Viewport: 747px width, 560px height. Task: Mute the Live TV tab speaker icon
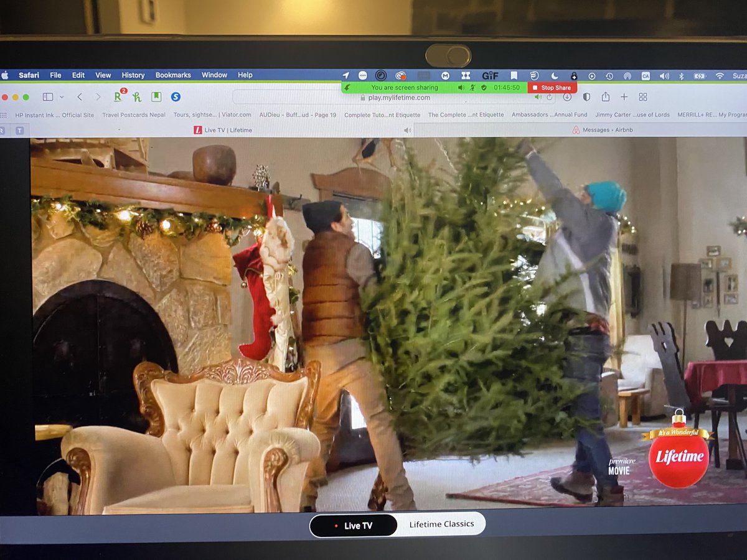coord(407,130)
